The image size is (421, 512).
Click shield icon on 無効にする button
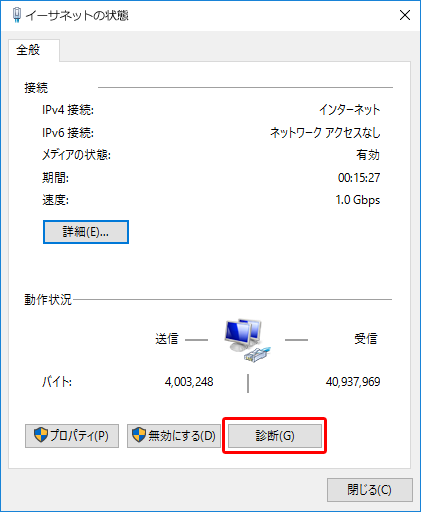[139, 435]
